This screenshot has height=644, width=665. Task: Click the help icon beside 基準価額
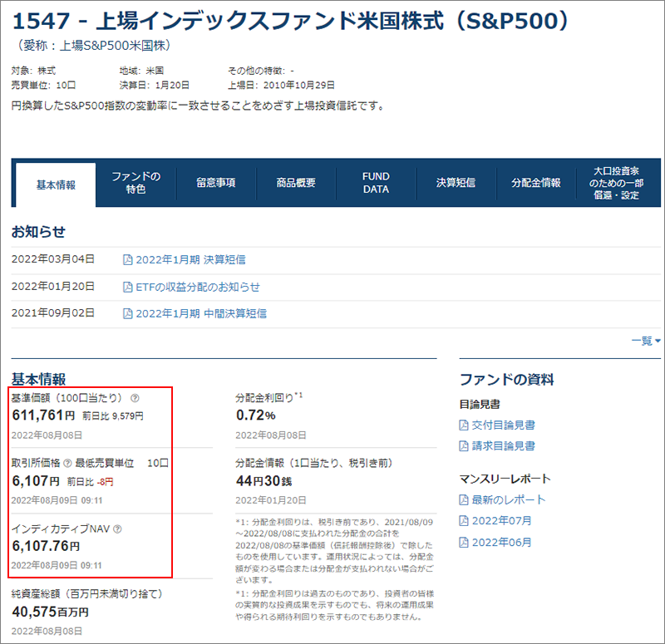135,398
